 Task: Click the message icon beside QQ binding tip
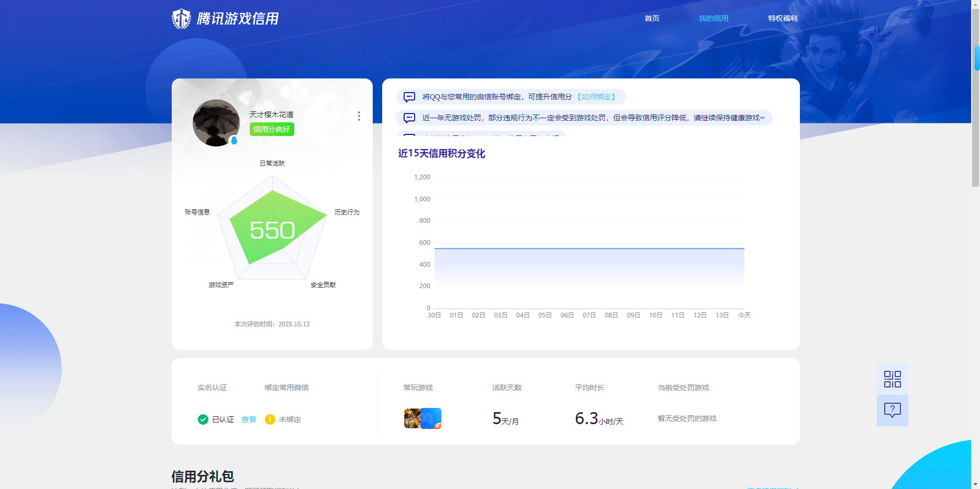(409, 97)
